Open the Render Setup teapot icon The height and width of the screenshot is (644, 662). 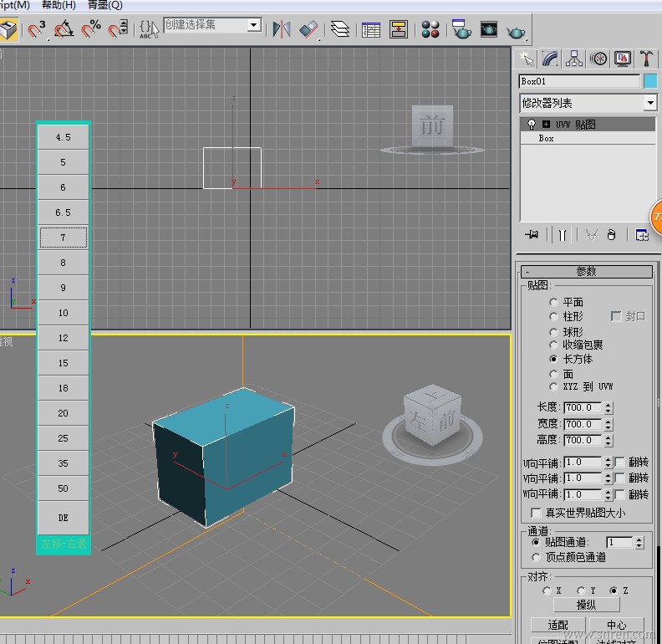[461, 29]
